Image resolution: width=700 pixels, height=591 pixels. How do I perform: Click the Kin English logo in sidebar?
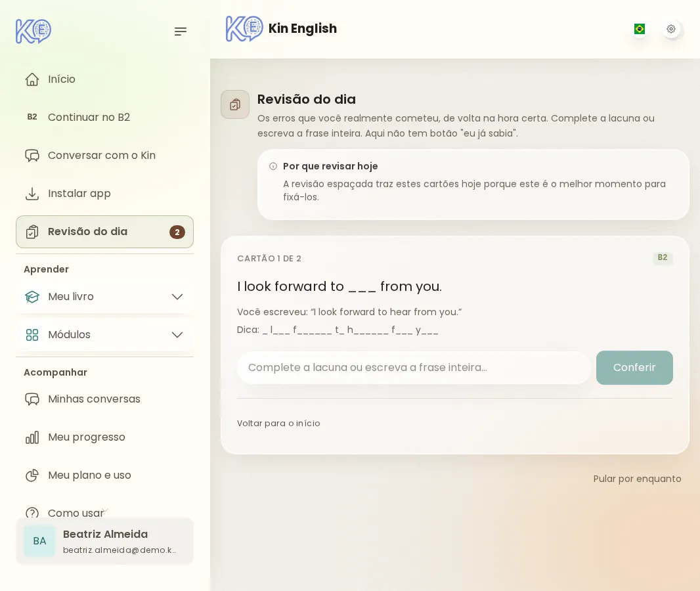(33, 32)
